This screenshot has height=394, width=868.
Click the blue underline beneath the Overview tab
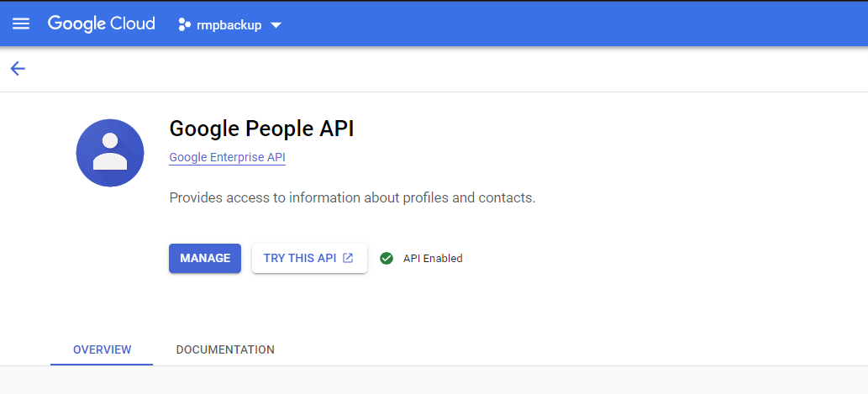(x=102, y=364)
